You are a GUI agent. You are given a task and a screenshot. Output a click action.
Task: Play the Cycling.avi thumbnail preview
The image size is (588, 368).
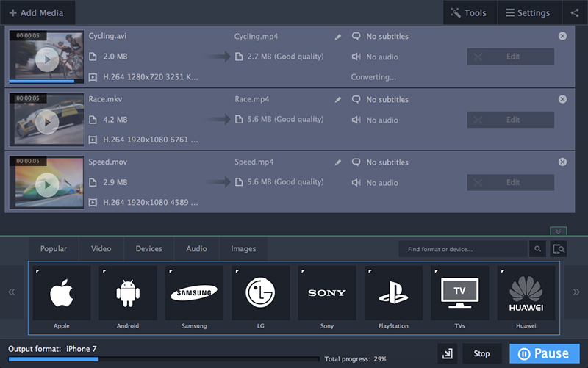pos(47,59)
